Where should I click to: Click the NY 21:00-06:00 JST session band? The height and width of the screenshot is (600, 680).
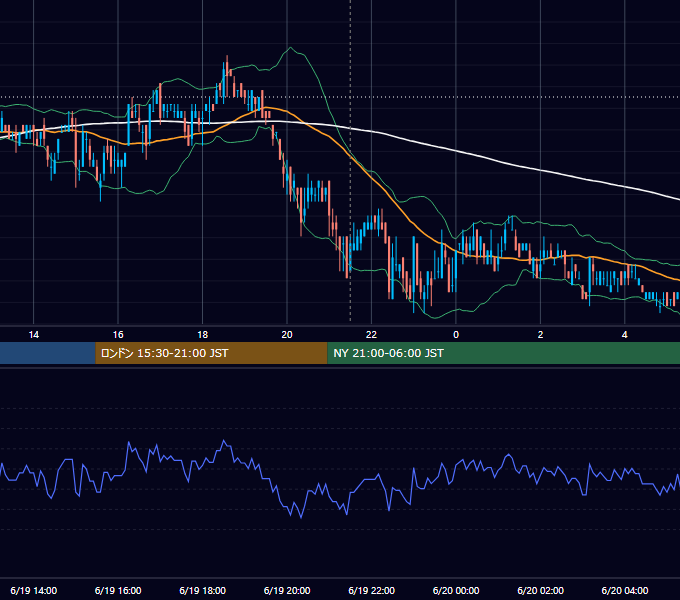pyautogui.click(x=503, y=353)
